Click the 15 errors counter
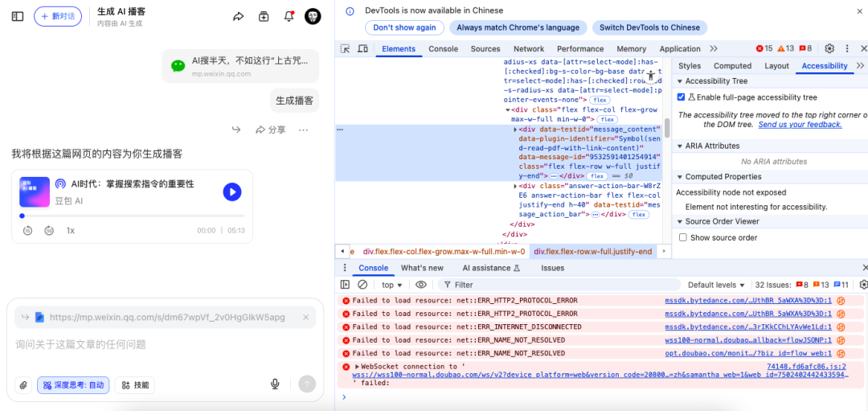Image resolution: width=868 pixels, height=411 pixels. coord(764,49)
